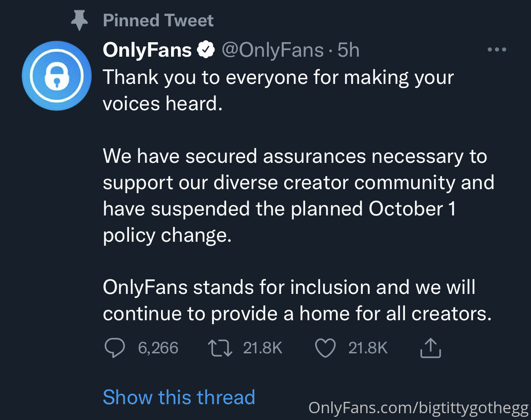Click the 'We have secured assurances' paragraph

coord(298,195)
